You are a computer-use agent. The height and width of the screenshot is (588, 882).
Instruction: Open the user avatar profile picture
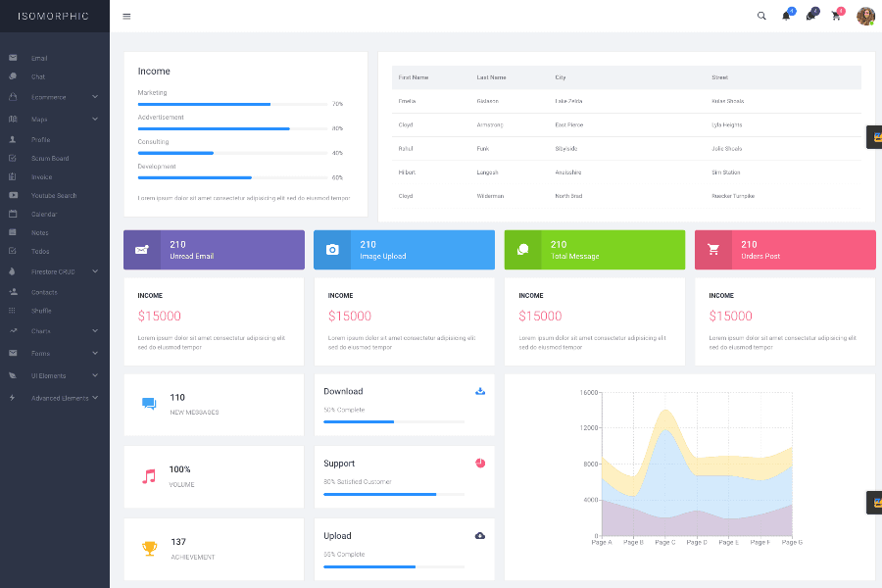[865, 16]
